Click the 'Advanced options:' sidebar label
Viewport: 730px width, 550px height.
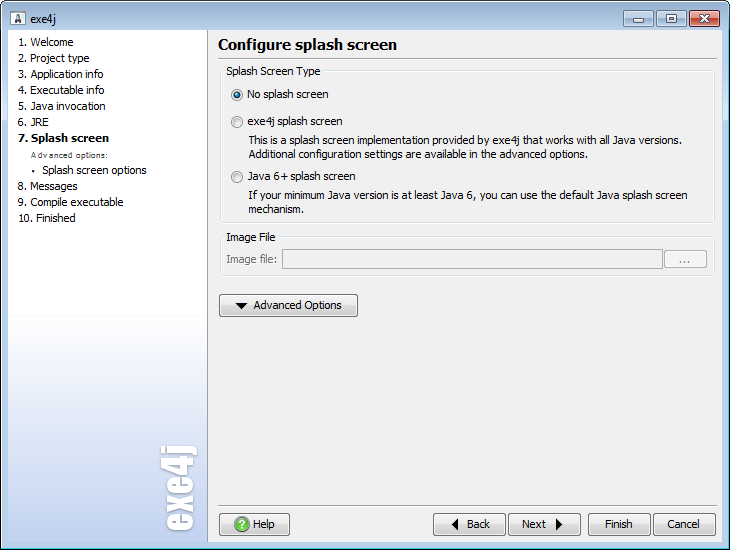69,155
